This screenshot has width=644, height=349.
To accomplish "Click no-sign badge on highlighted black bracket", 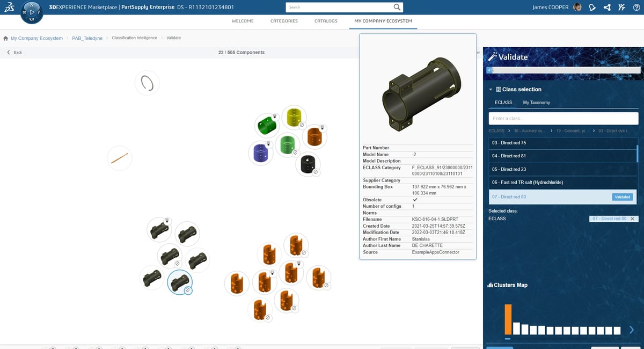I will pyautogui.click(x=187, y=290).
